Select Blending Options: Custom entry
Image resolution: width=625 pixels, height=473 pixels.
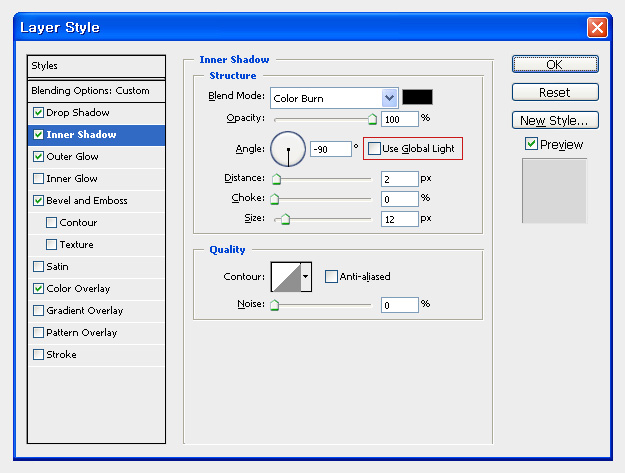(x=96, y=91)
